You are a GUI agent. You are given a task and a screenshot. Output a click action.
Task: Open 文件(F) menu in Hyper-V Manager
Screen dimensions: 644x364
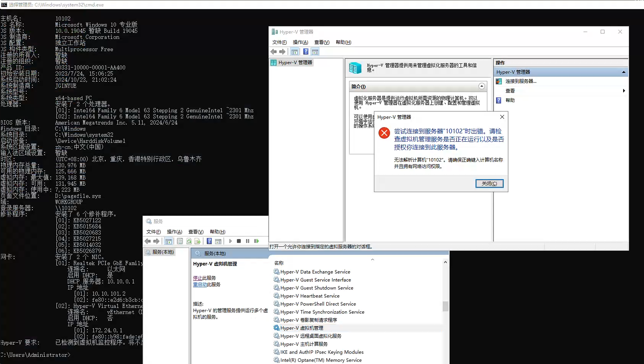[279, 42]
